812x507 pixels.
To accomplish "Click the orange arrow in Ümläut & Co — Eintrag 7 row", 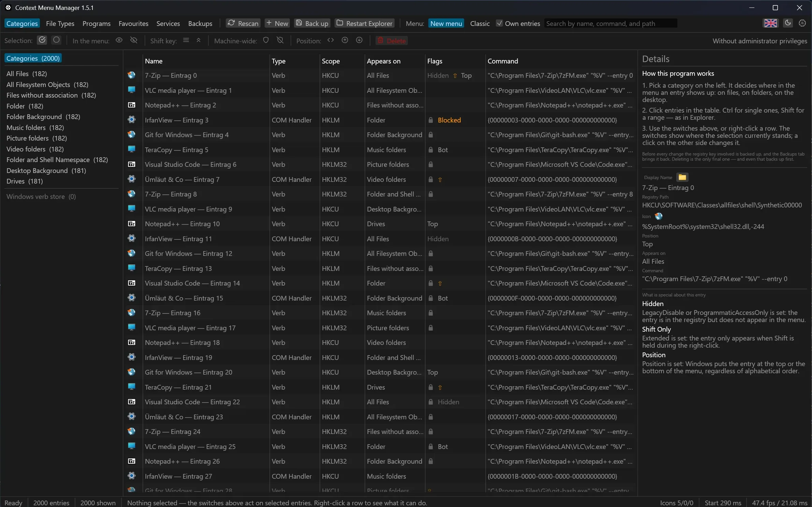I will point(440,179).
